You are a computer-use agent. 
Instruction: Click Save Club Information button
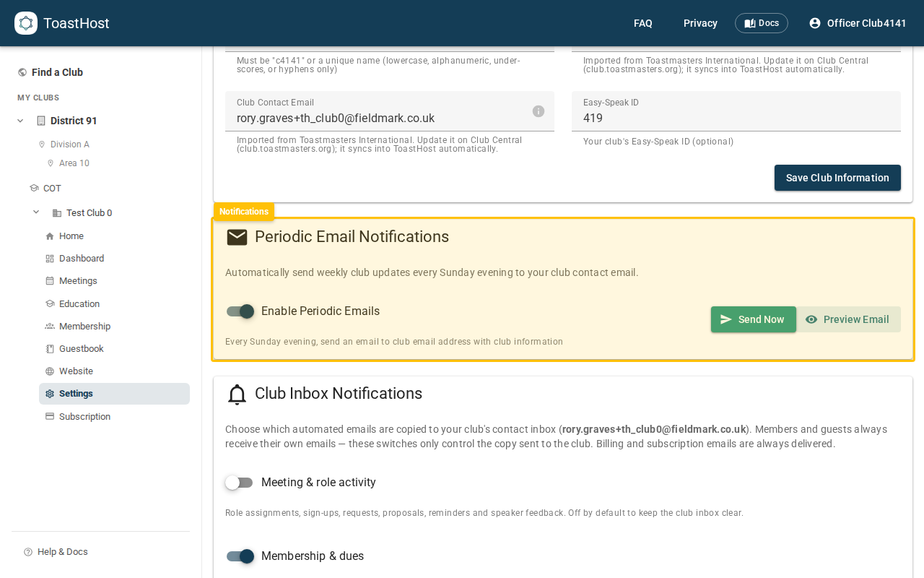click(837, 178)
